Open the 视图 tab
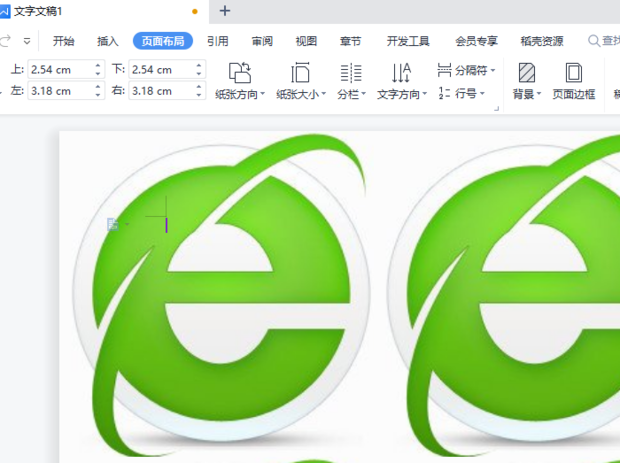Image resolution: width=620 pixels, height=463 pixels. point(306,41)
